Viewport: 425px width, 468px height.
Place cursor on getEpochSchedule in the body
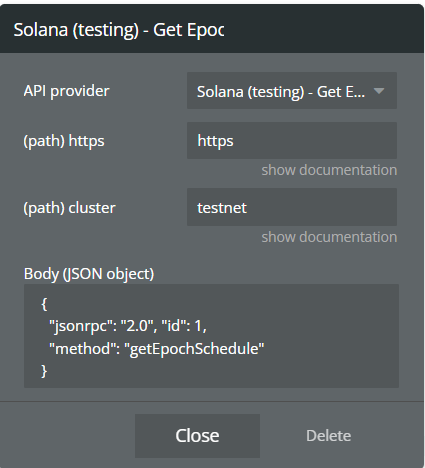[194, 349]
